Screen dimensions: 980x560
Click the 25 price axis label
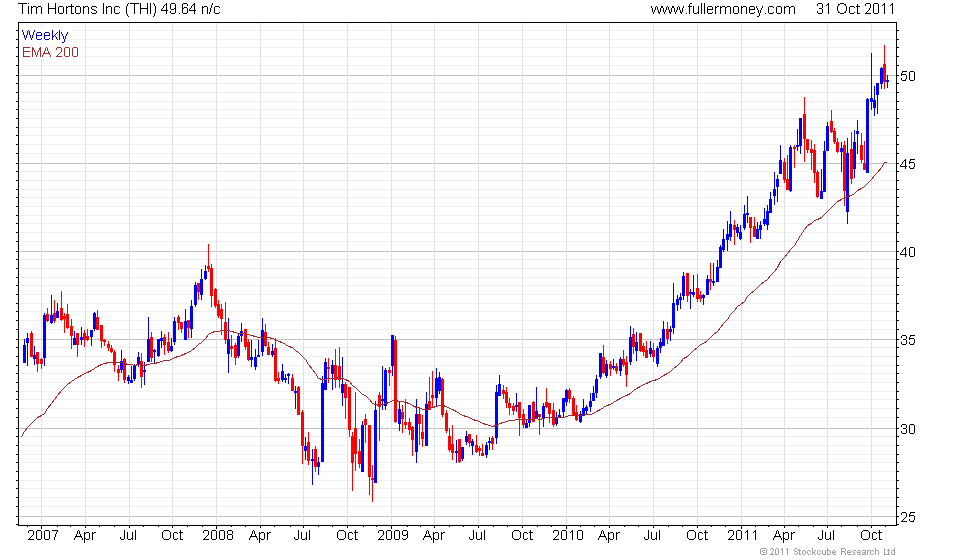pos(908,518)
